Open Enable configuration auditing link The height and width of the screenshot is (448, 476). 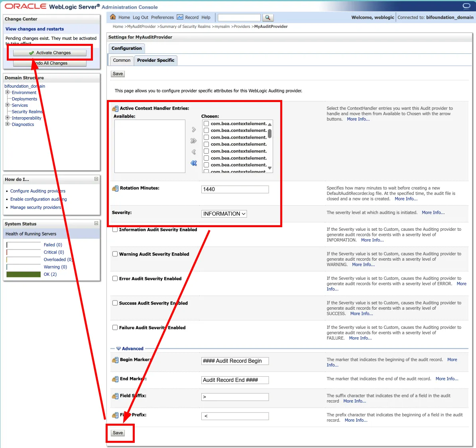(x=39, y=199)
